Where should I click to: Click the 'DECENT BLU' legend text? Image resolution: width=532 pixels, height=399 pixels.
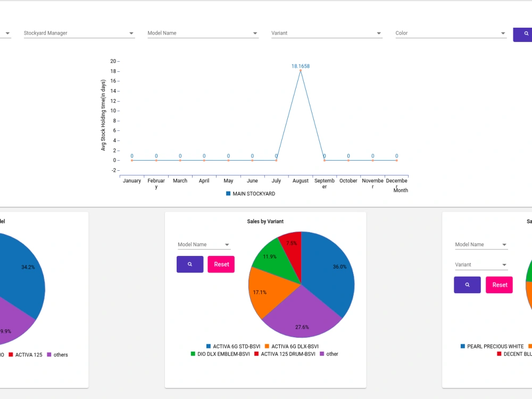pyautogui.click(x=518, y=354)
